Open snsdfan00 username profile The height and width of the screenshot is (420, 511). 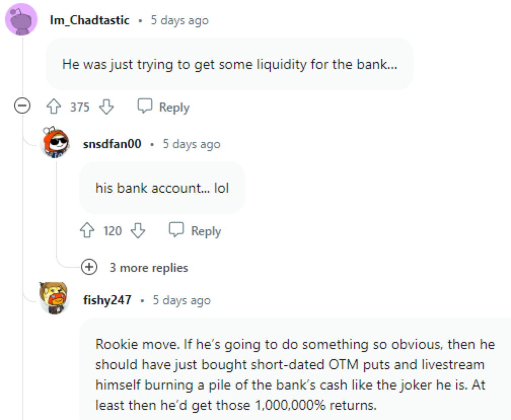coord(112,144)
